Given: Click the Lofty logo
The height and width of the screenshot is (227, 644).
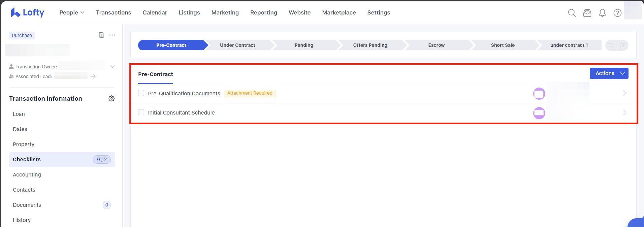Looking at the screenshot, I should coord(28,12).
